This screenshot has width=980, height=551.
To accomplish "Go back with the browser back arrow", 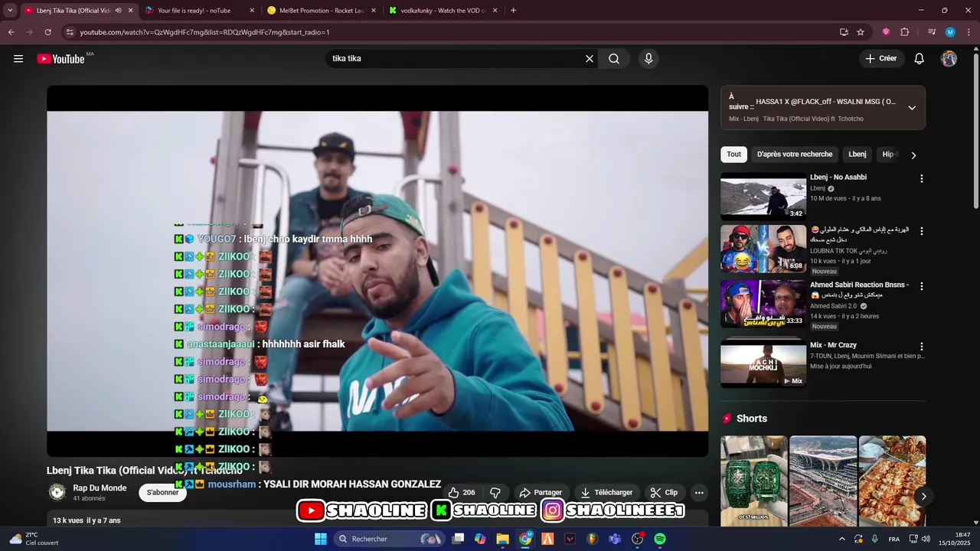I will 11,32.
